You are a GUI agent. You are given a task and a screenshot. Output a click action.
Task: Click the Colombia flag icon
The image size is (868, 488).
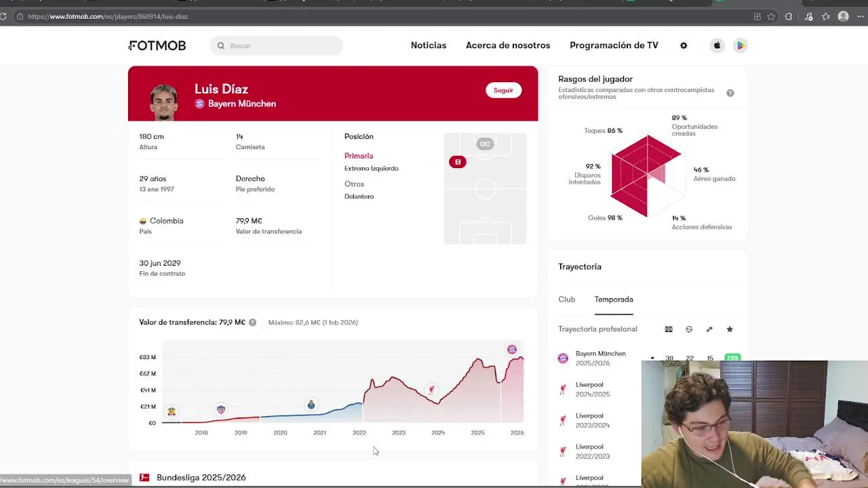click(x=143, y=221)
